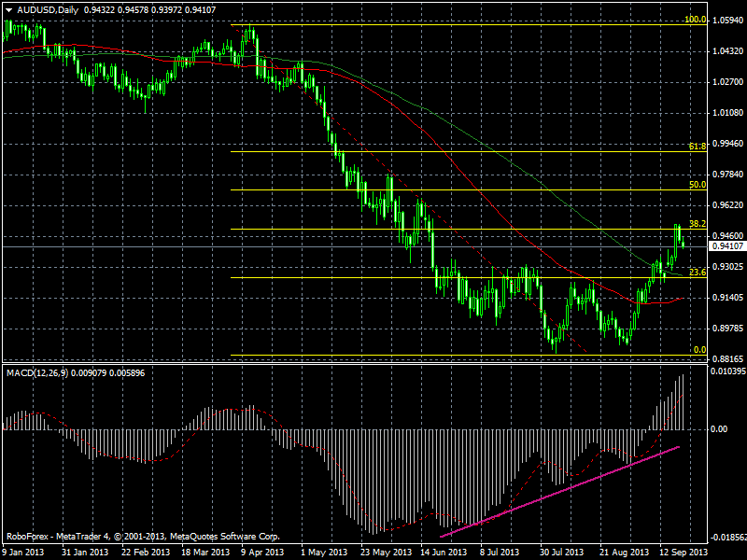
Task: Click the 0.0 Fibonacci level label
Action: (699, 350)
